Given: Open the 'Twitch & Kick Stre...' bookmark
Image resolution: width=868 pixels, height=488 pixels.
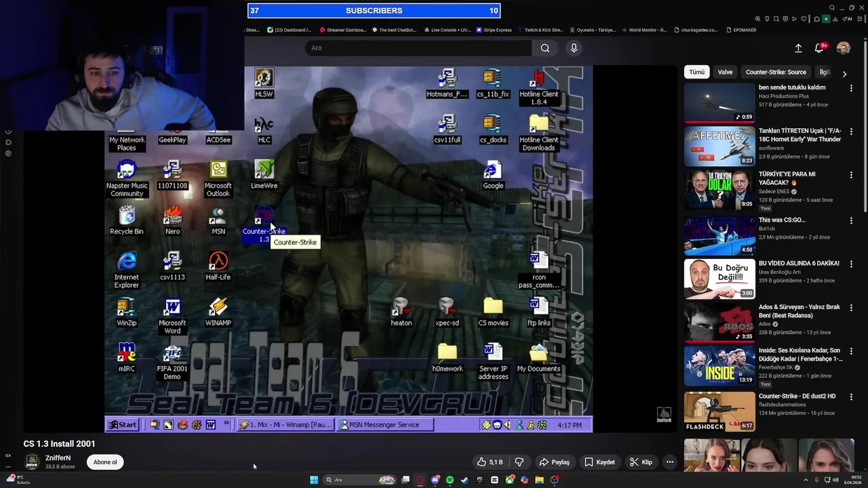Looking at the screenshot, I should click(x=540, y=30).
